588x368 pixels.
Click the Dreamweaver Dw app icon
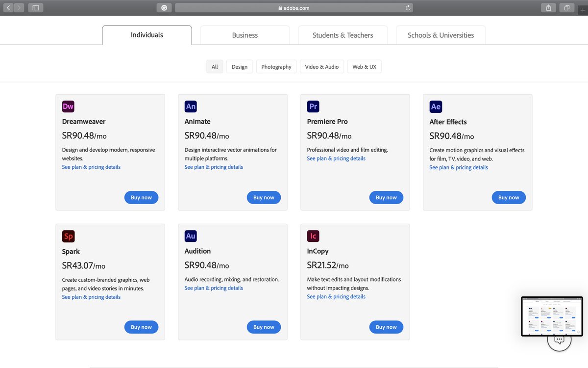coord(68,106)
